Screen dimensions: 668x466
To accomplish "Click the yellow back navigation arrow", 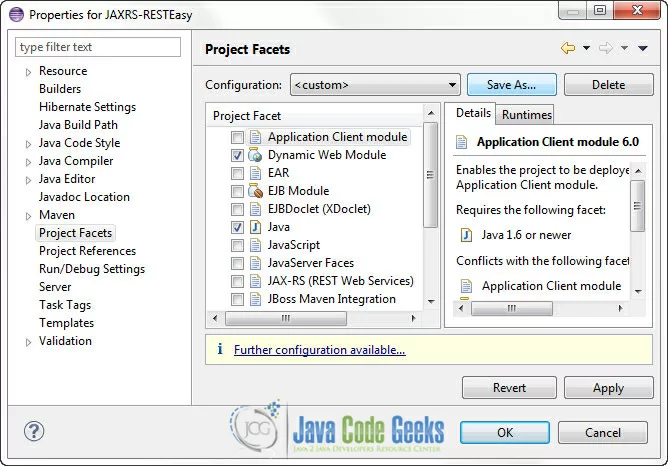I will tap(568, 48).
